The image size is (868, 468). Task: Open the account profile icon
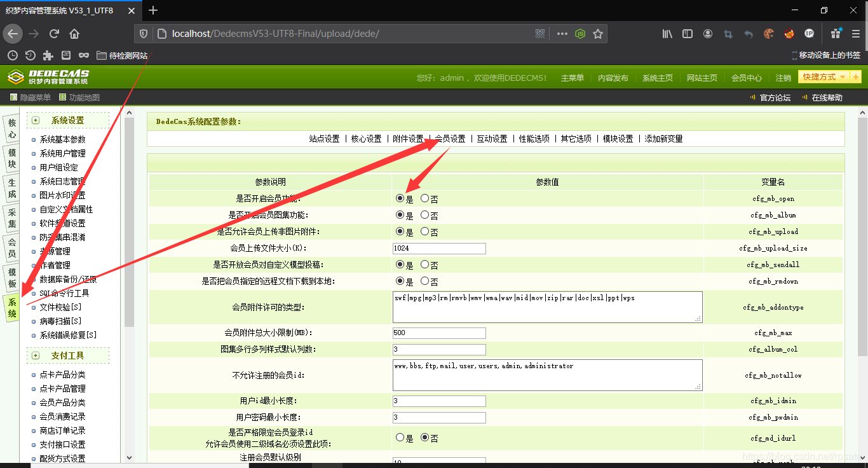pos(708,34)
